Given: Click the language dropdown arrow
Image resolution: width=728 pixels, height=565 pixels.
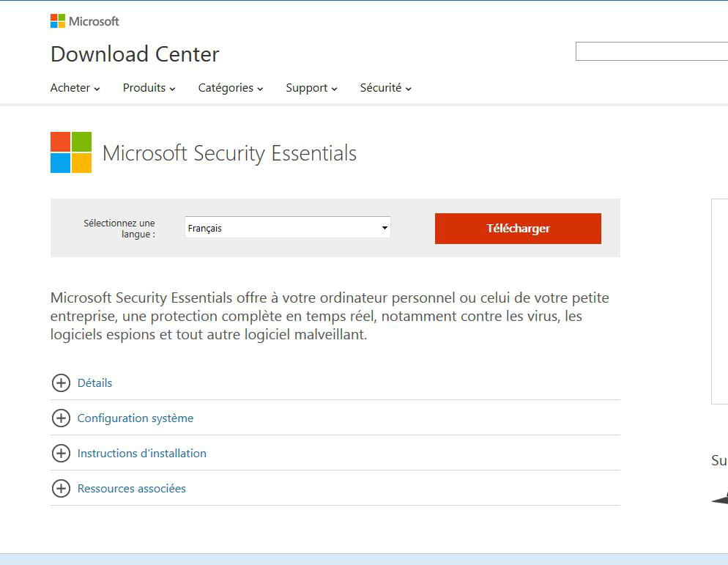Looking at the screenshot, I should [385, 228].
